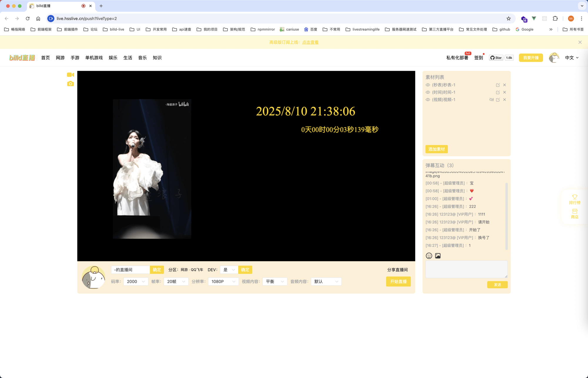Viewport: 588px width, 378px height.
Task: Edit the (秒表)秒表-1 material
Action: (498, 85)
